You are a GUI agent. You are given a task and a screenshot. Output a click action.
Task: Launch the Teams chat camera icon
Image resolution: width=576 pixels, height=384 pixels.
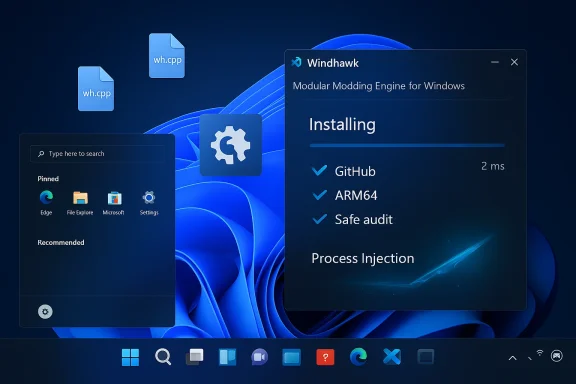tap(259, 357)
